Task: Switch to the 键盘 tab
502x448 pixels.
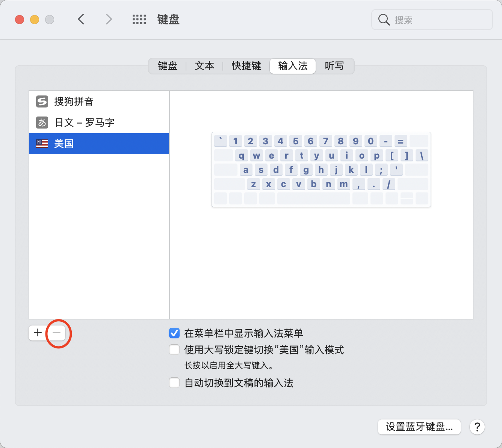Action: 168,66
